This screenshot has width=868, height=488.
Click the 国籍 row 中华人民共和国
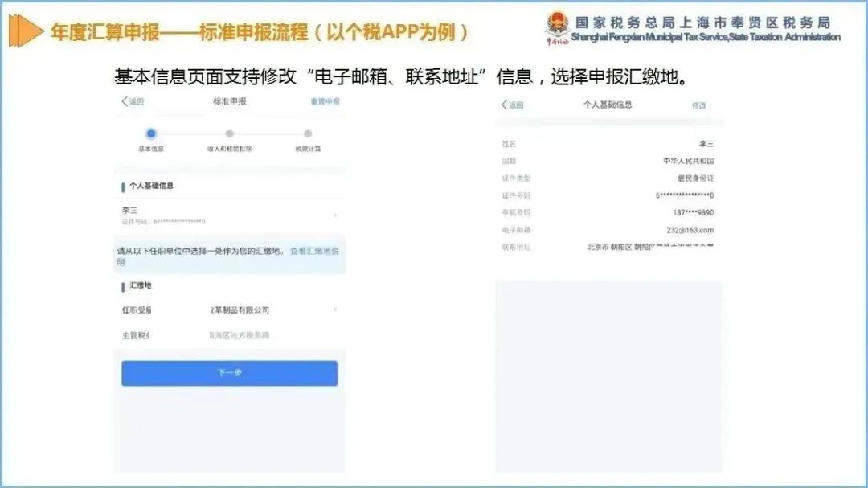click(x=608, y=161)
